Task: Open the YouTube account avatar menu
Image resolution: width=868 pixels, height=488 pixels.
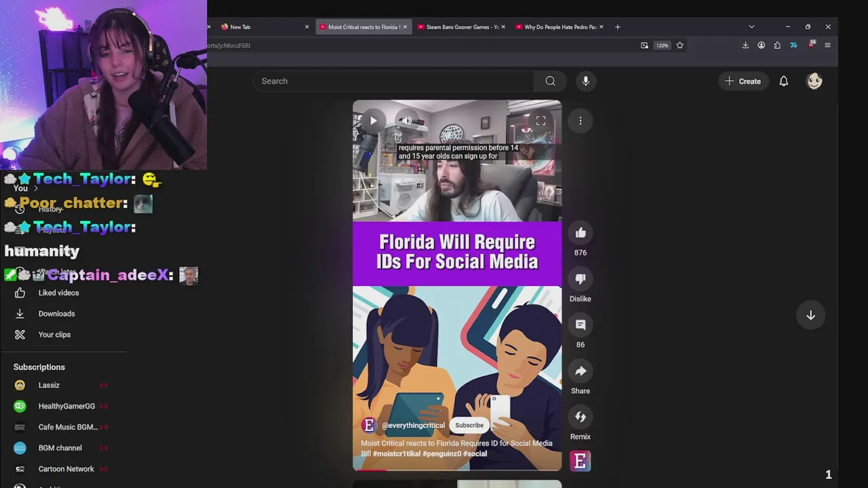Action: (814, 81)
